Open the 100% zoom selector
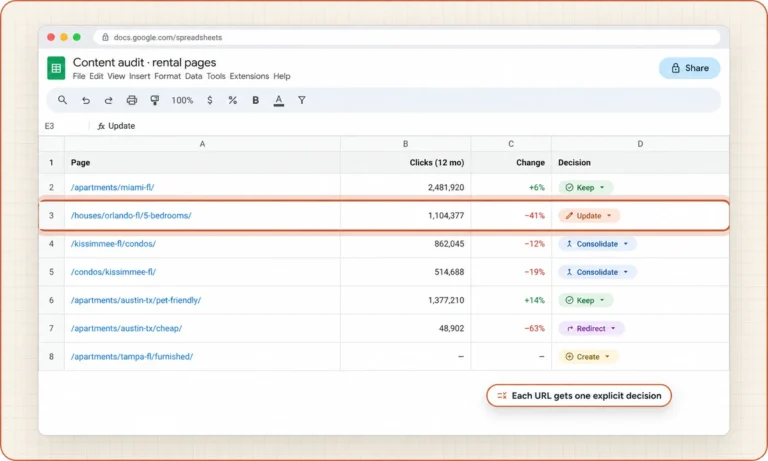This screenshot has height=461, width=768. pos(182,100)
